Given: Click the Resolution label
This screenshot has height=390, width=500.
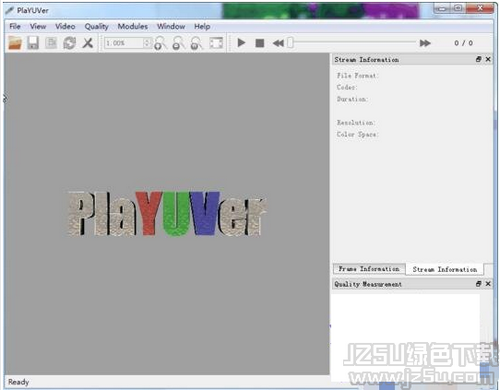Looking at the screenshot, I should 356,123.
